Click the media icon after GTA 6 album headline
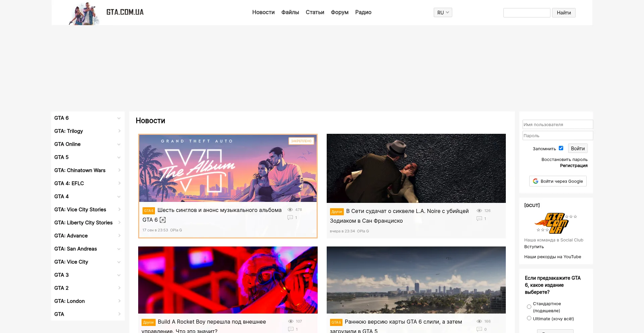644x333 pixels. coord(163,220)
